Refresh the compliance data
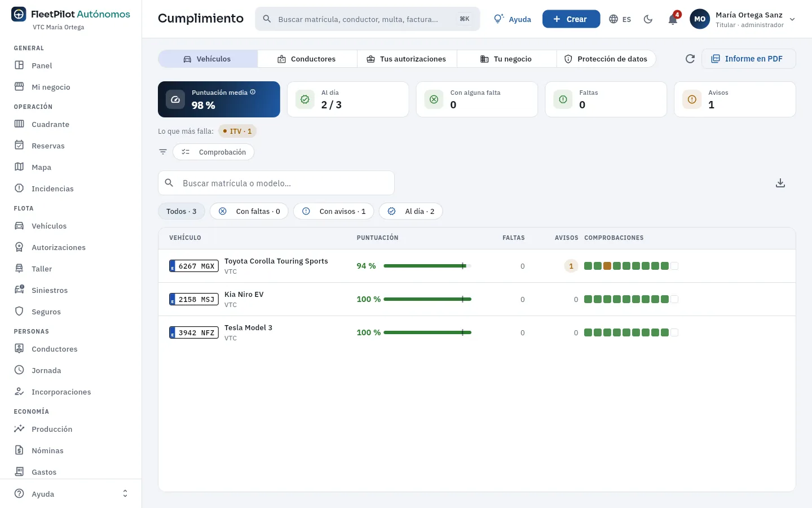Screen dimensions: 812x508 (x=690, y=59)
